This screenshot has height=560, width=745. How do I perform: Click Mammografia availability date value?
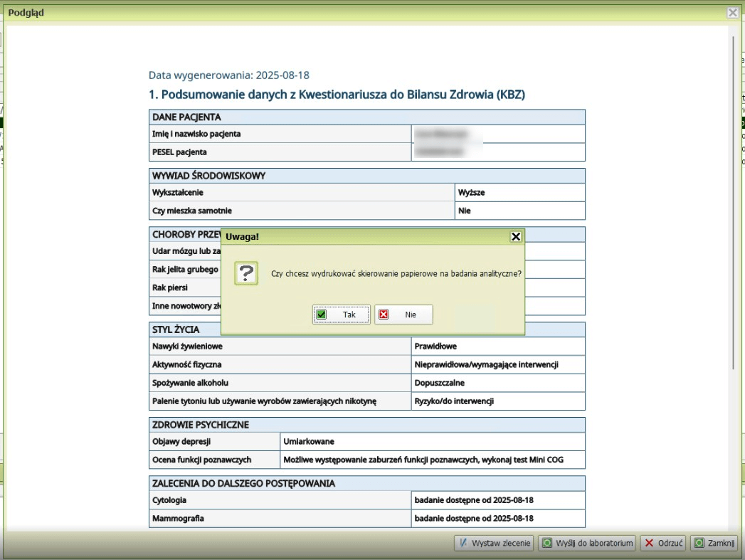coord(474,518)
